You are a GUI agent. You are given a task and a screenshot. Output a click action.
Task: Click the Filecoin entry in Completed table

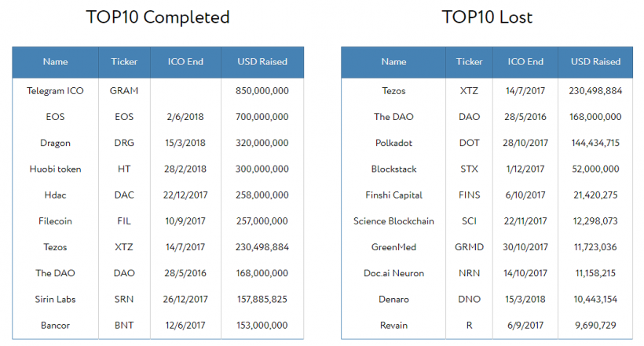point(55,221)
